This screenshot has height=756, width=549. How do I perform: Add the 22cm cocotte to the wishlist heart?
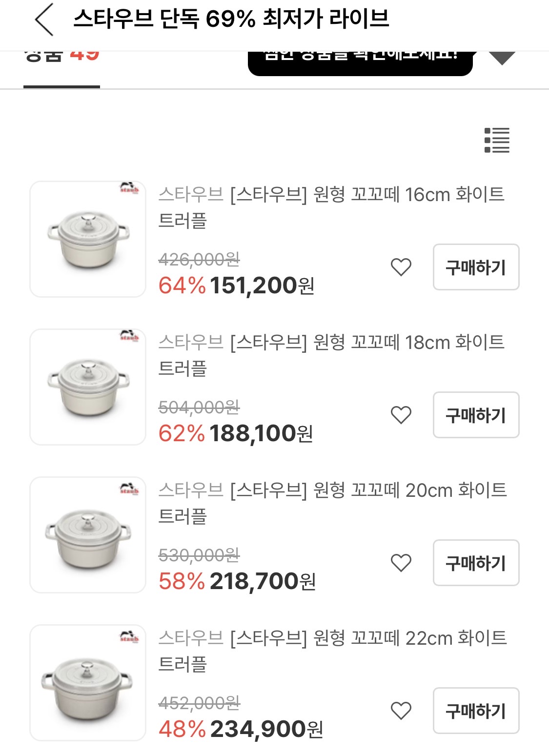[401, 711]
